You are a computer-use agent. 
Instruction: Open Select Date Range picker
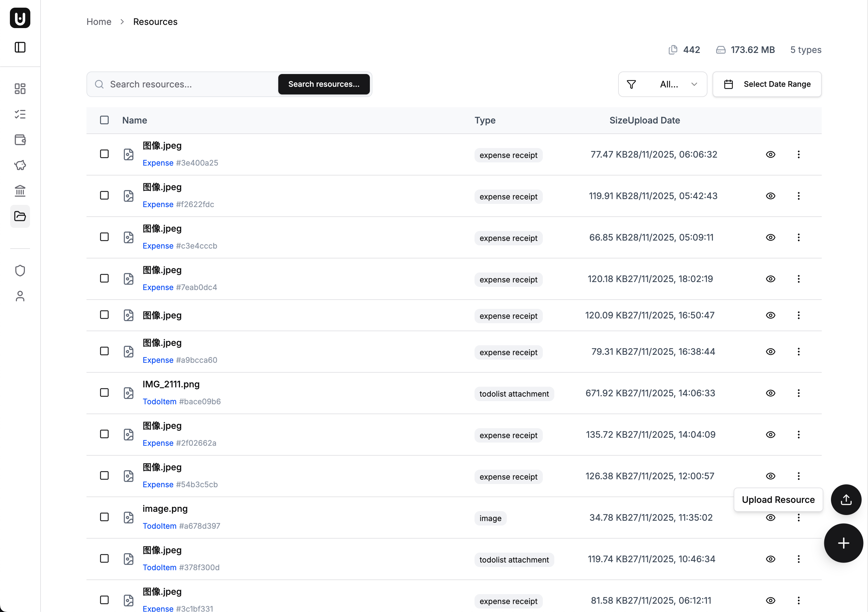click(767, 84)
